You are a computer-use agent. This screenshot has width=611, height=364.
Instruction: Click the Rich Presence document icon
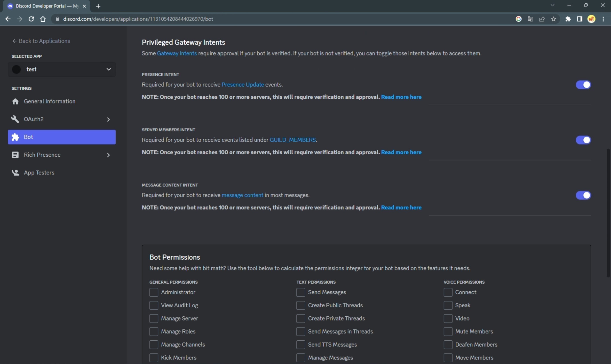pos(15,155)
